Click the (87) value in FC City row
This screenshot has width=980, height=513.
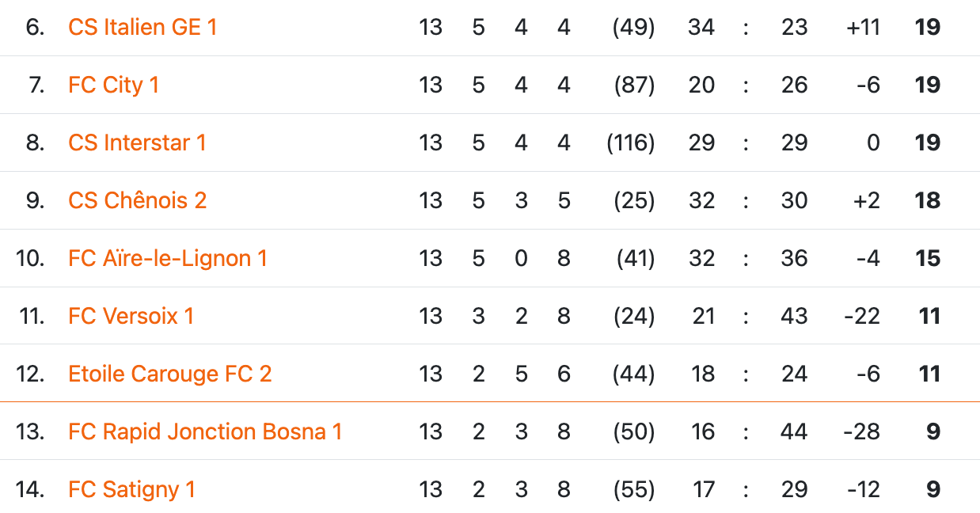pos(634,85)
